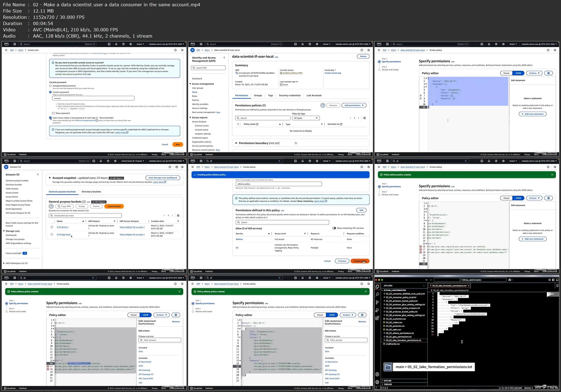
Task: Toggle editor layout icon in the Statement1 policy frame
Action: [x=548, y=73]
